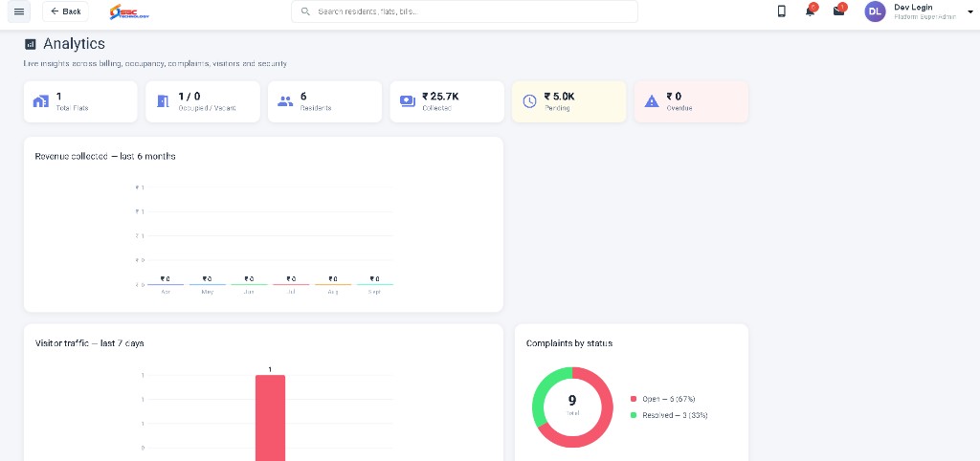The height and width of the screenshot is (461, 980).
Task: Go back using the Back button
Action: (x=66, y=11)
